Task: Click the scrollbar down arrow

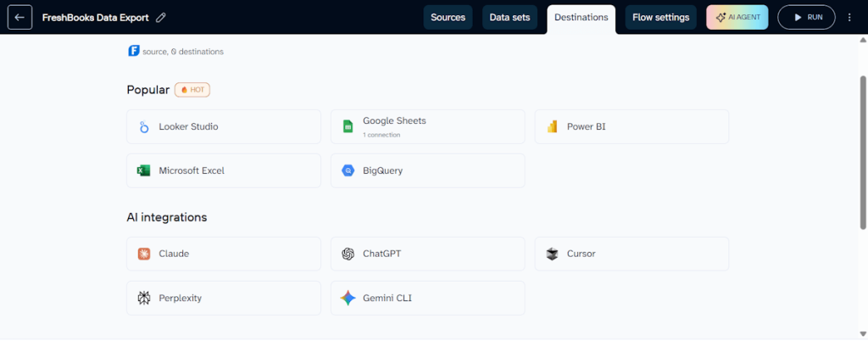Action: [862, 333]
